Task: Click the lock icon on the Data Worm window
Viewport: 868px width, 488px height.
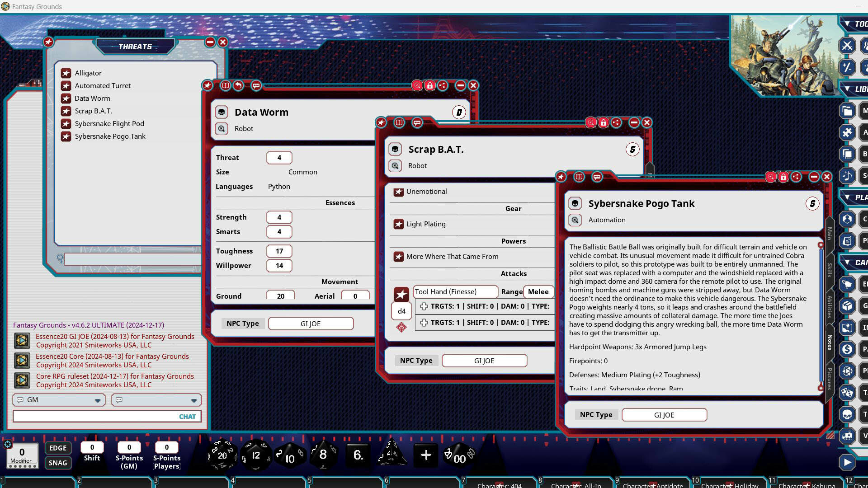Action: tap(430, 85)
